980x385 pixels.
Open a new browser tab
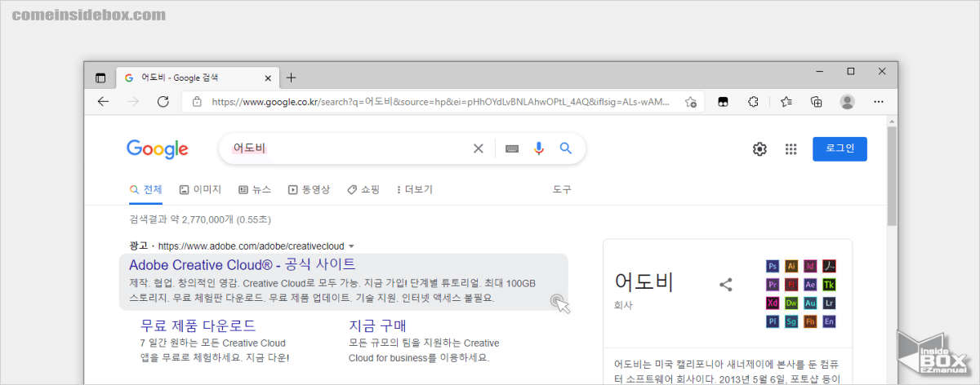pos(292,77)
